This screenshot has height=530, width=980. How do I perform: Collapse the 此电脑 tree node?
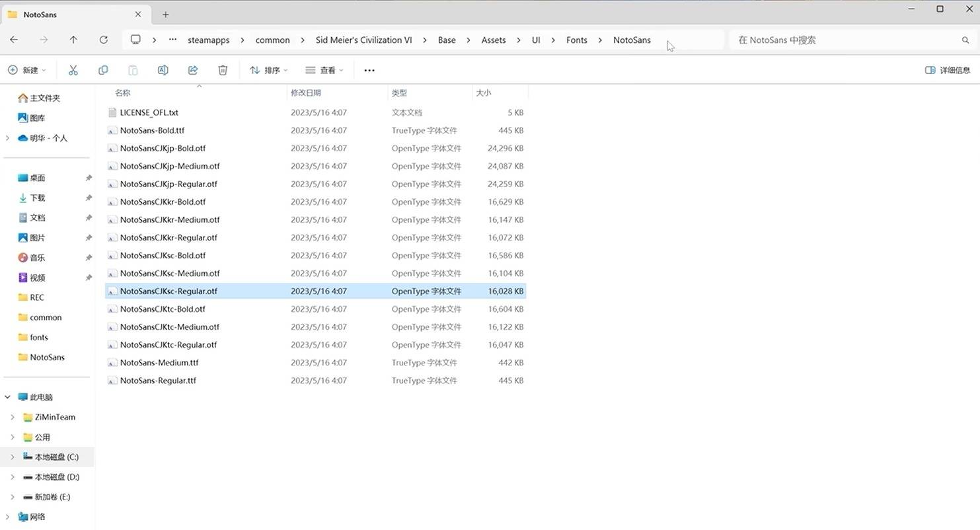[x=8, y=397]
